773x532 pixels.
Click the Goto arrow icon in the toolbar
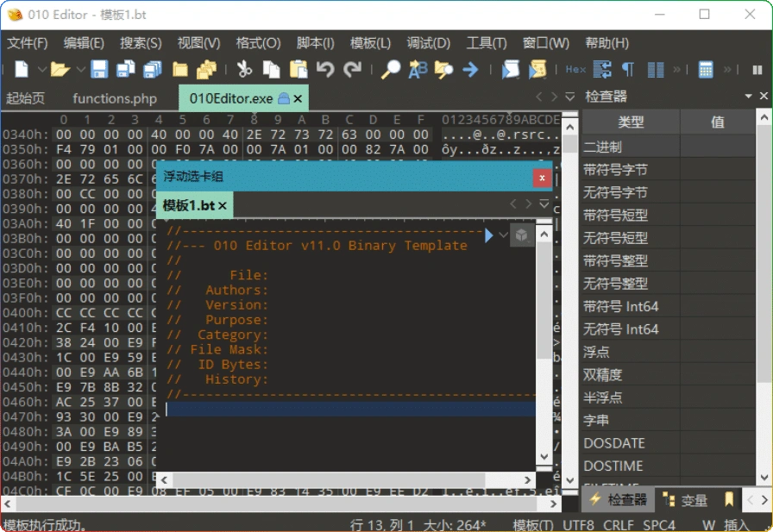[x=470, y=69]
